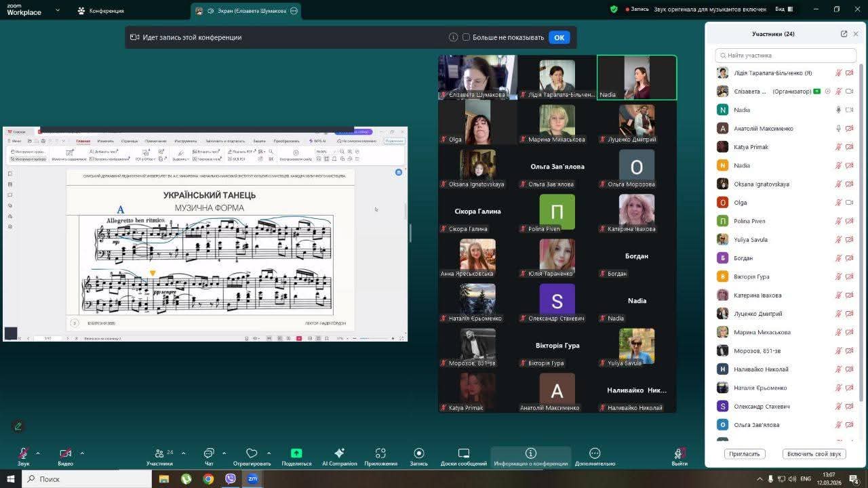Expand audio options arrow next to Звук
This screenshot has height=488, width=868.
point(38,453)
